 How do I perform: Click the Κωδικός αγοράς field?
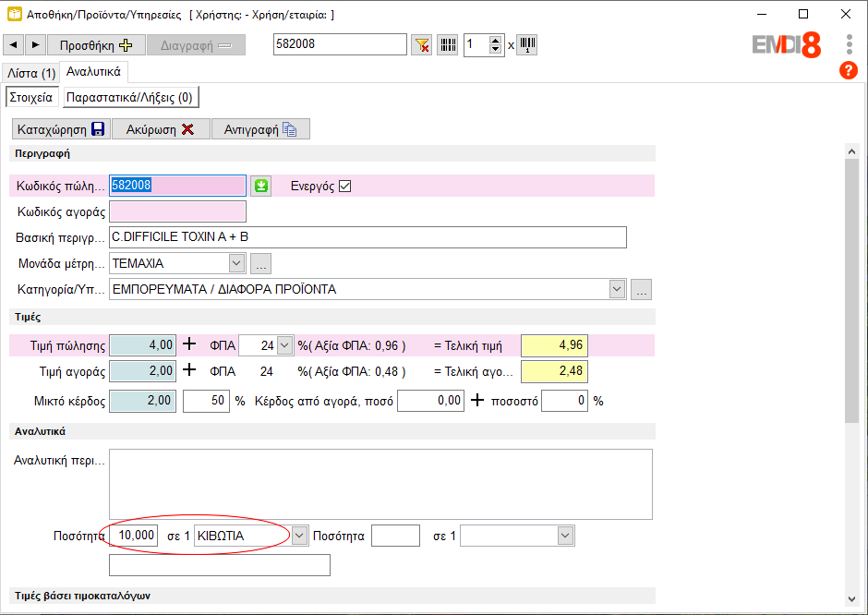pyautogui.click(x=177, y=211)
